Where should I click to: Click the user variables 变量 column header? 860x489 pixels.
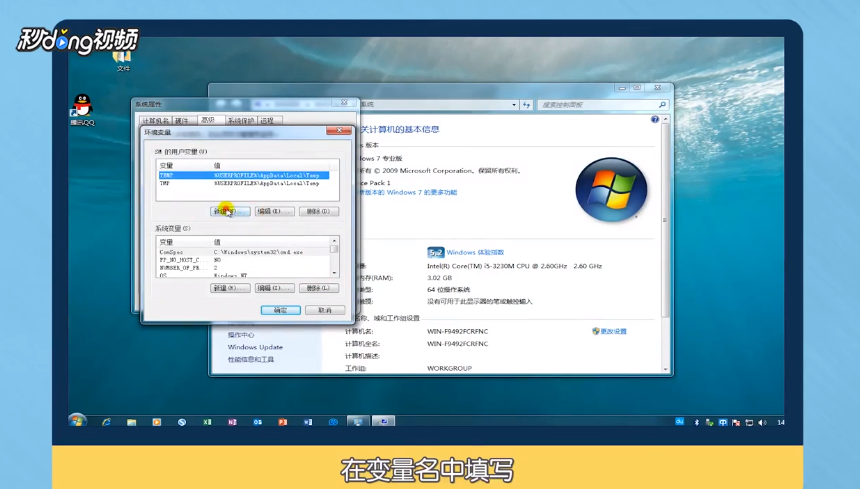click(x=184, y=165)
